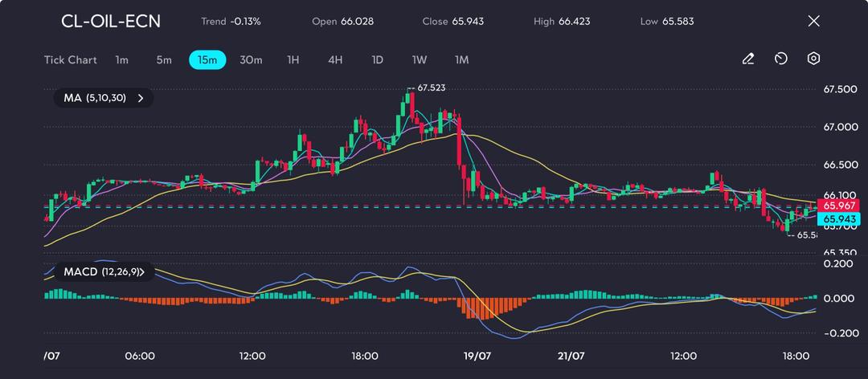Select the 5m timeframe
This screenshot has width=868, height=379.
point(164,60)
